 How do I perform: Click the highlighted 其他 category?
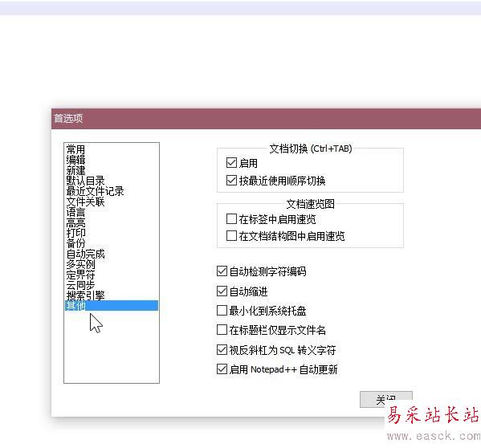[x=112, y=305]
